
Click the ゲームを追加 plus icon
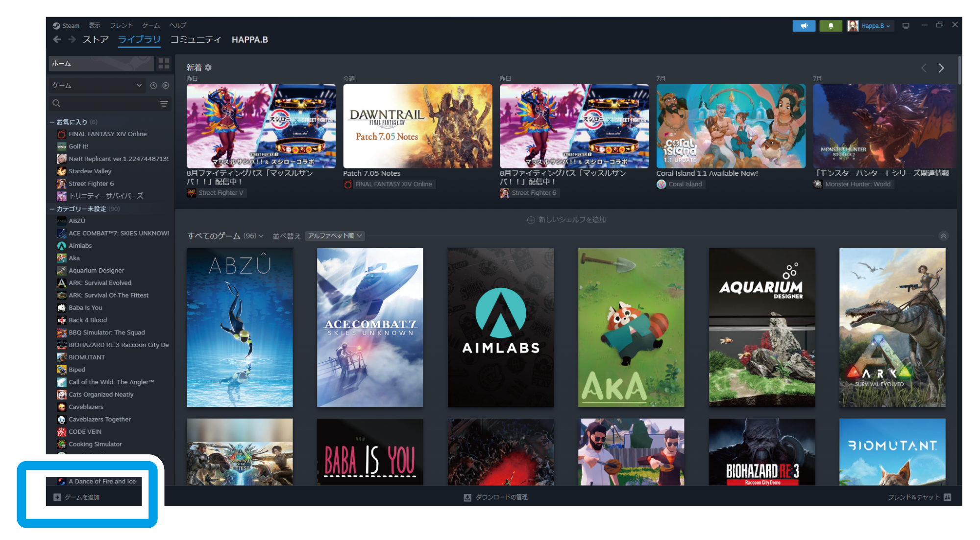pyautogui.click(x=57, y=497)
